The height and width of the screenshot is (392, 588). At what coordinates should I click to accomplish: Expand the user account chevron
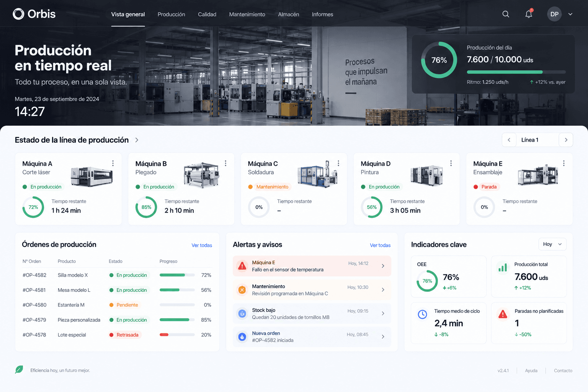click(x=570, y=14)
